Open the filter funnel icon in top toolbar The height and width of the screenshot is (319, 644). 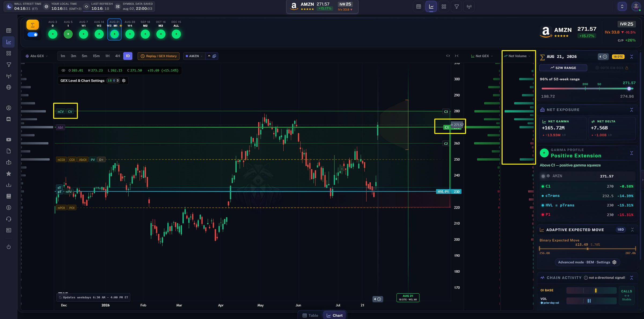click(456, 7)
